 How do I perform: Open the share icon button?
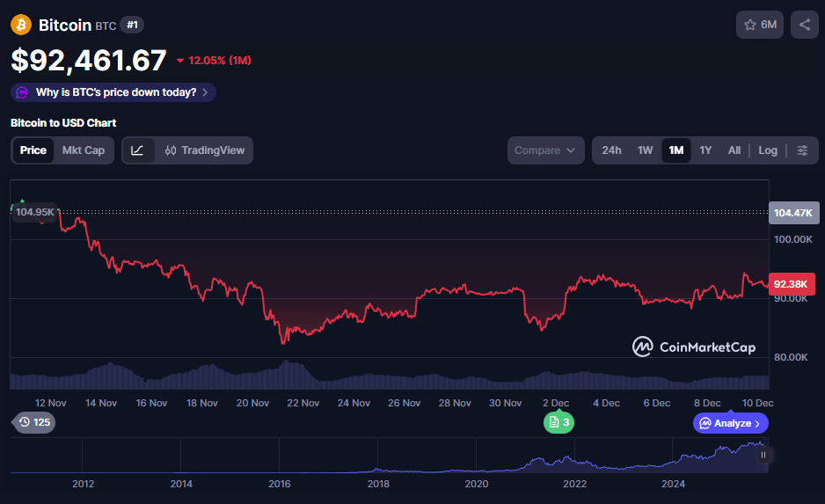coord(805,25)
